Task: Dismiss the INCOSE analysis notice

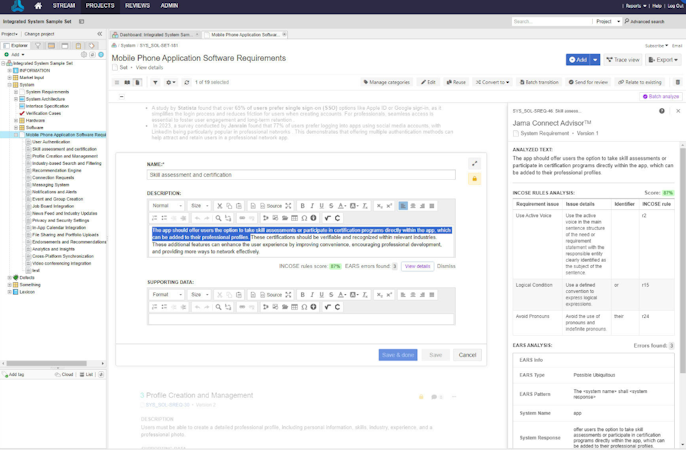Action: coord(446,266)
